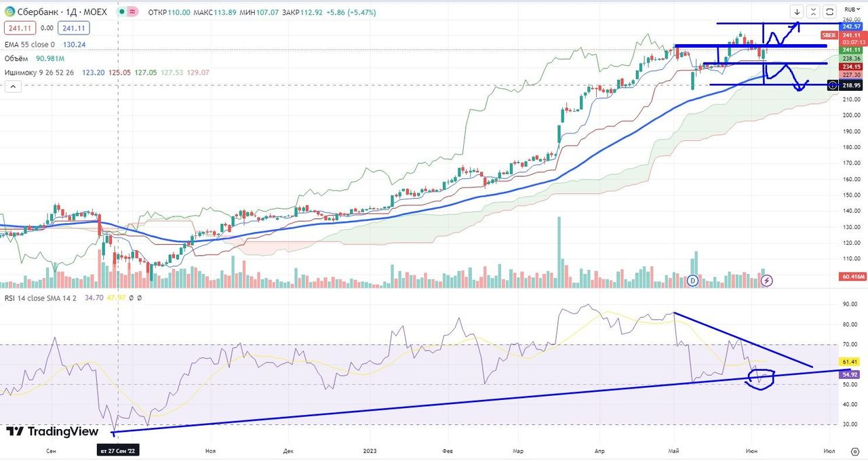Click the purple lightning event marker

coord(768,280)
